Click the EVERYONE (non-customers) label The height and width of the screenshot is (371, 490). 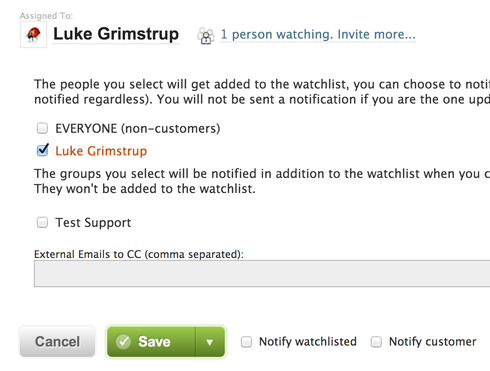click(138, 129)
